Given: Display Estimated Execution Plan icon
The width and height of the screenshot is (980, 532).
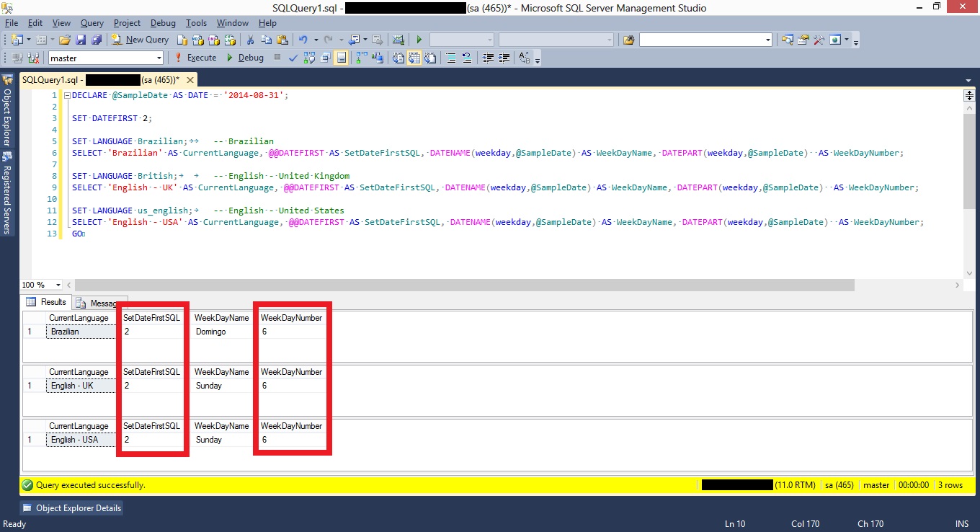Looking at the screenshot, I should coord(309,58).
